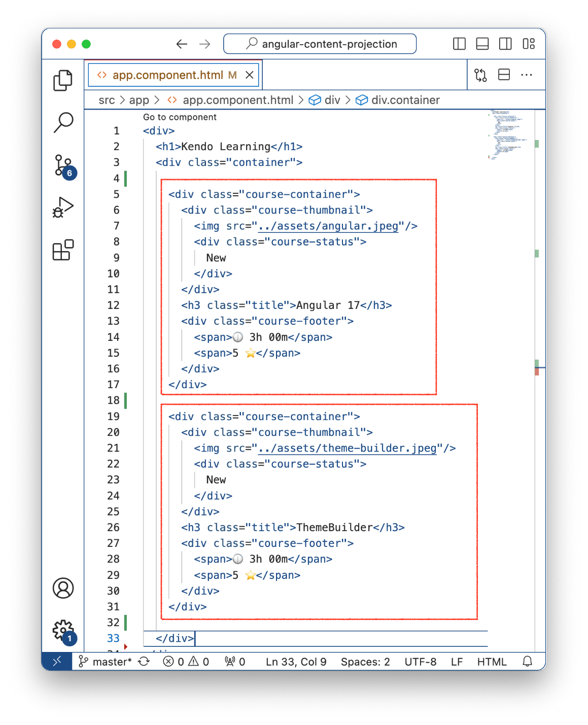Open the Accounts menu
This screenshot has width=588, height=725.
(x=63, y=588)
